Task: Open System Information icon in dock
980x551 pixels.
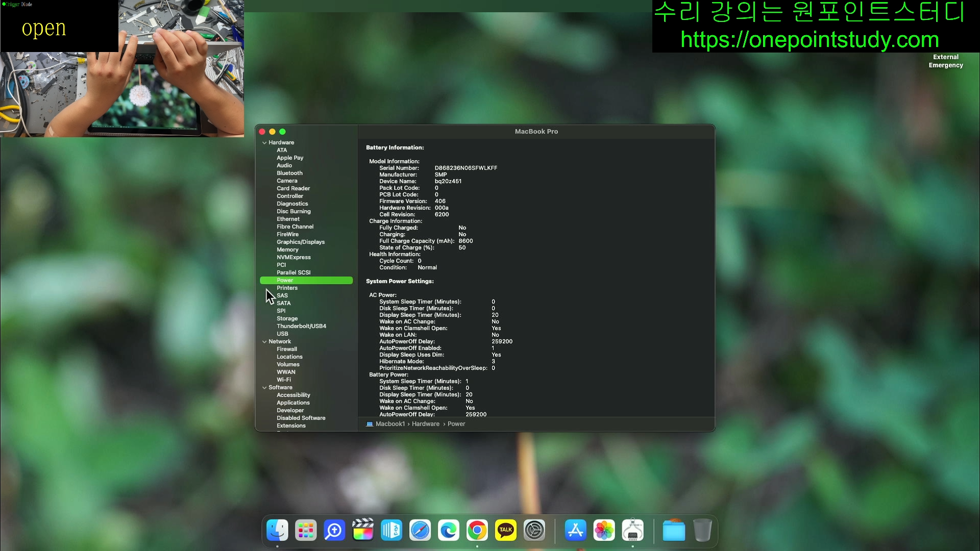Action: (x=632, y=531)
